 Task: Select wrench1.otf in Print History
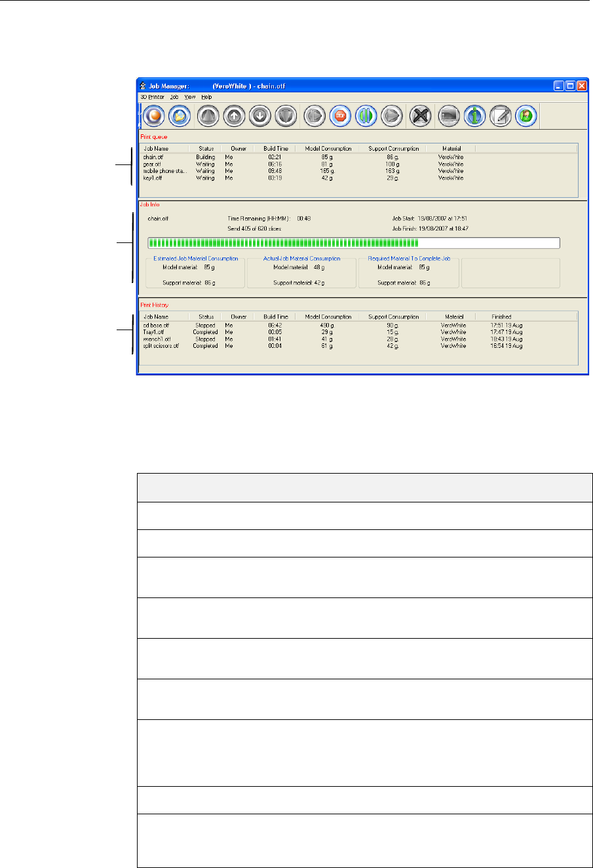156,339
